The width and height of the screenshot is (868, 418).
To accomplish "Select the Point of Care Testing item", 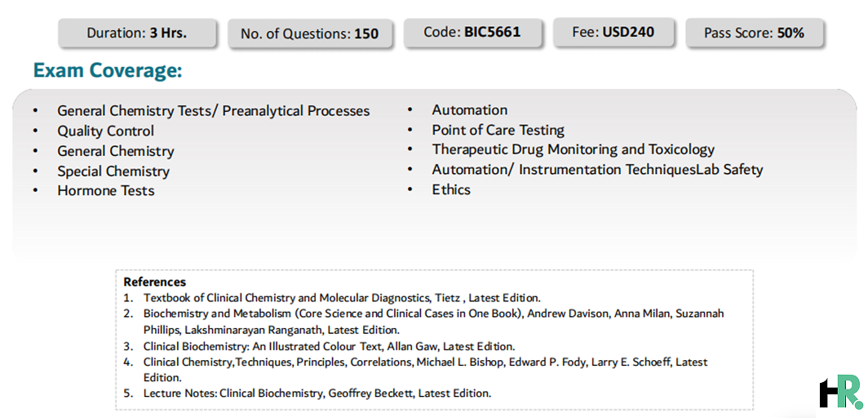I will [x=498, y=130].
